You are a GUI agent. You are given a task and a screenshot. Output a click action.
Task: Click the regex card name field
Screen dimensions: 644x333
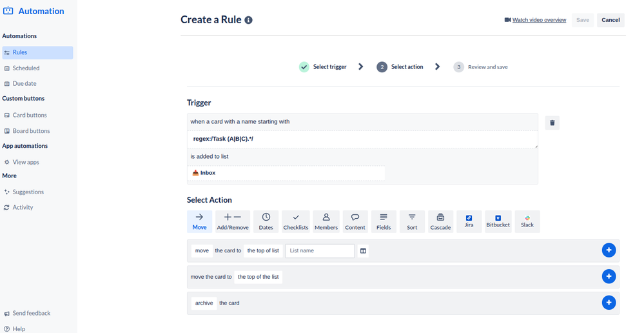[362, 139]
